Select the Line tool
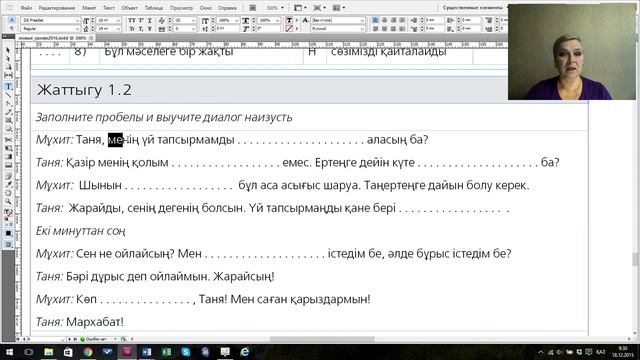 pyautogui.click(x=8, y=95)
